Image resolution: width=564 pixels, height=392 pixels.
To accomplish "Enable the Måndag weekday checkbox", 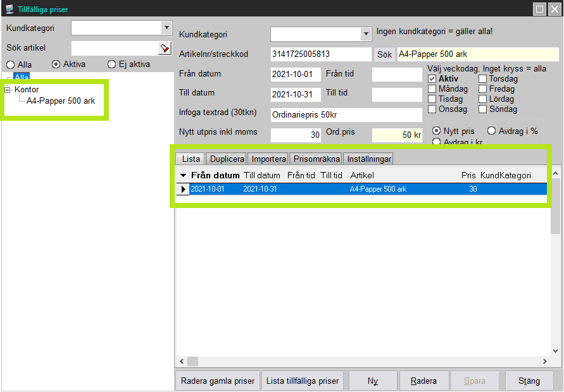I will coord(432,89).
